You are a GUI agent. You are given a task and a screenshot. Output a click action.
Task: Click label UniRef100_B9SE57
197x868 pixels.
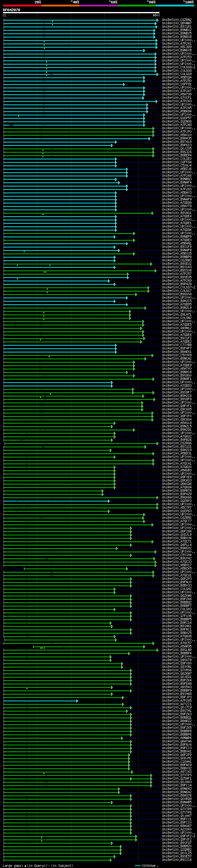click(x=177, y=857)
